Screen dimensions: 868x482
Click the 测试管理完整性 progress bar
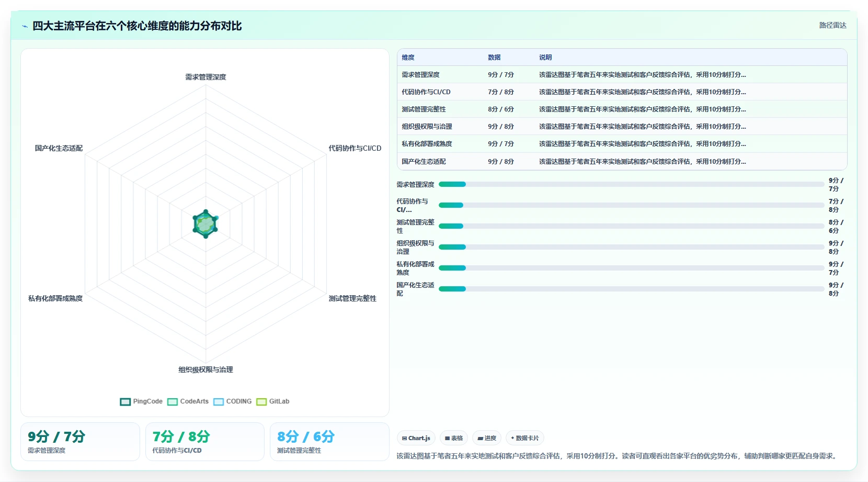[x=631, y=226]
